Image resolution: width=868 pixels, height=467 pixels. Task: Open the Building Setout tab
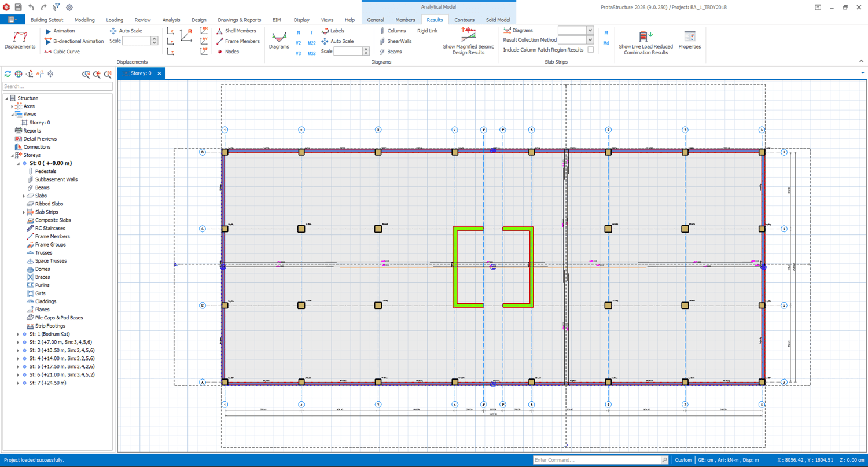pyautogui.click(x=47, y=20)
